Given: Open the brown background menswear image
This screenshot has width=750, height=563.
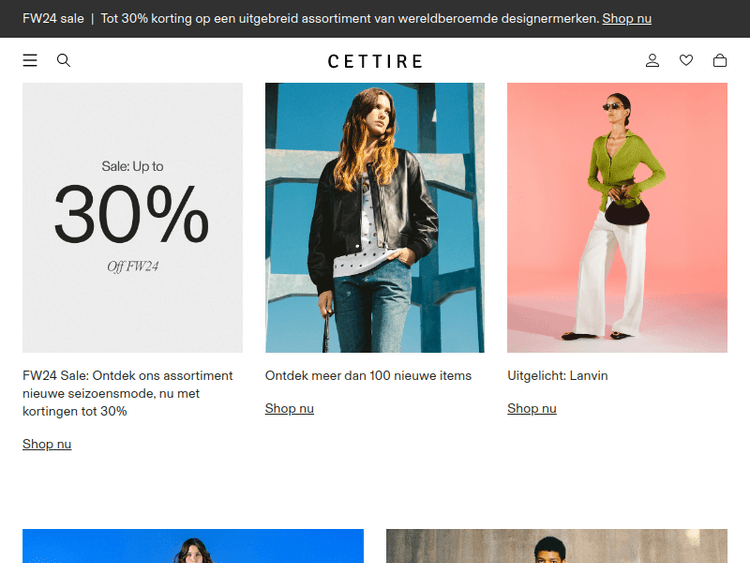Looking at the screenshot, I should pyautogui.click(x=557, y=546).
